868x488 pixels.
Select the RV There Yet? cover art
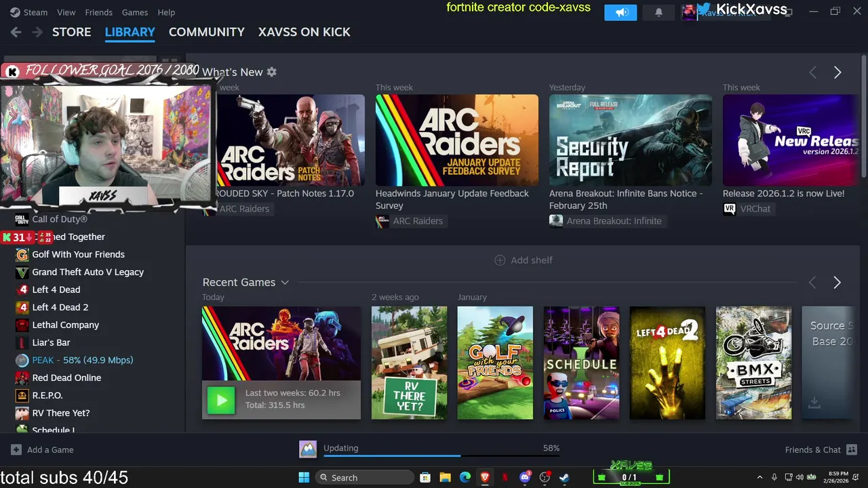tap(409, 363)
